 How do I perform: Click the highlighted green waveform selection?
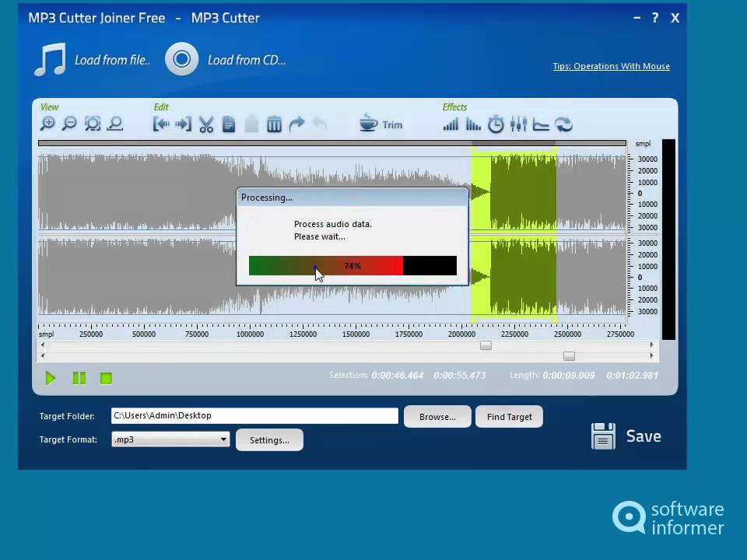pos(514,236)
